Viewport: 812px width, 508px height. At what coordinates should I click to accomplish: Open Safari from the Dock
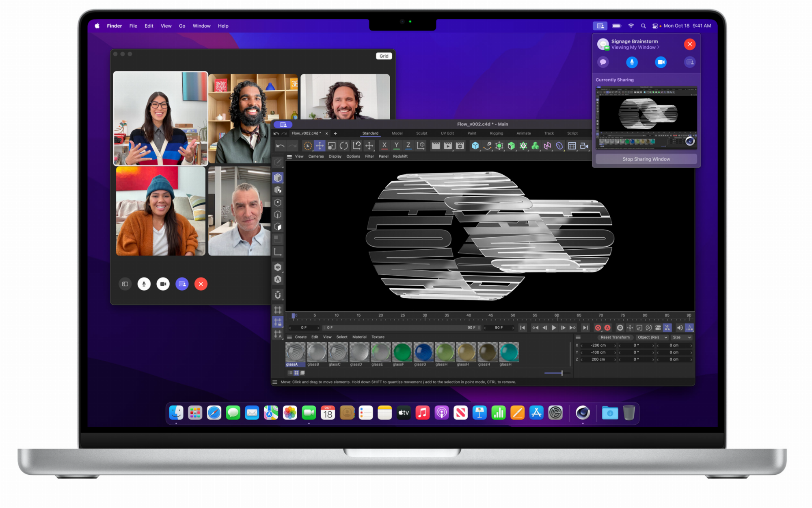click(214, 413)
